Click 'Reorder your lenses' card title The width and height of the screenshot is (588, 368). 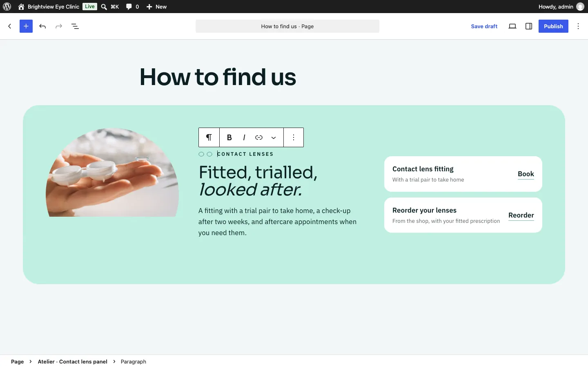[424, 210]
